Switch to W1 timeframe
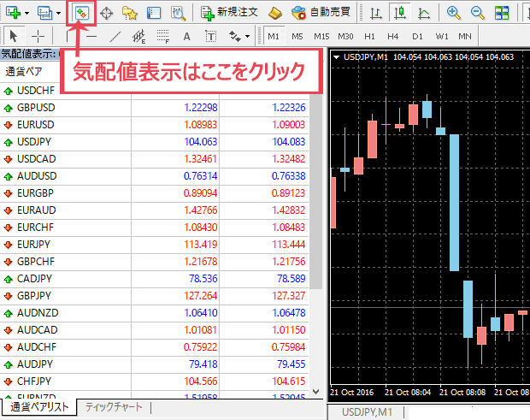 click(442, 36)
